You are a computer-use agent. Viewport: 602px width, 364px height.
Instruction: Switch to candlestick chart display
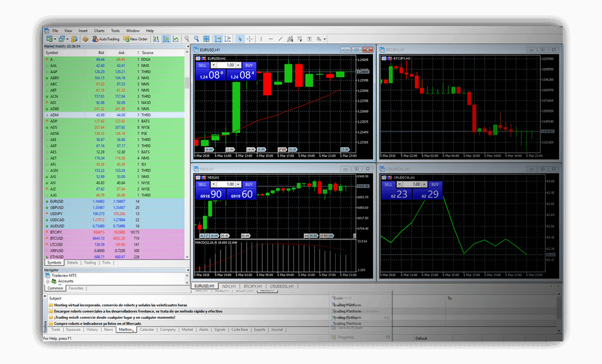(x=166, y=39)
